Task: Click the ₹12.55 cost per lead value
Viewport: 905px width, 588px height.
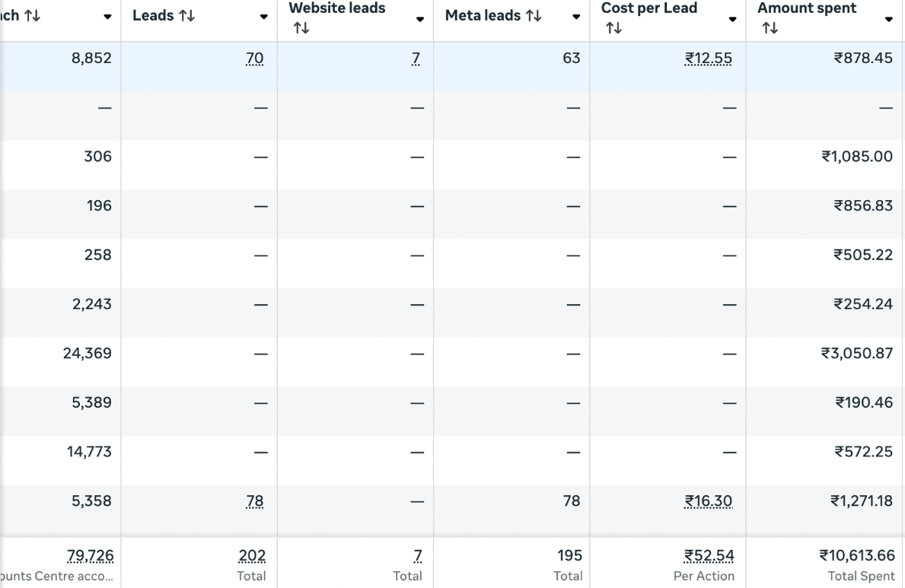Action: 709,59
